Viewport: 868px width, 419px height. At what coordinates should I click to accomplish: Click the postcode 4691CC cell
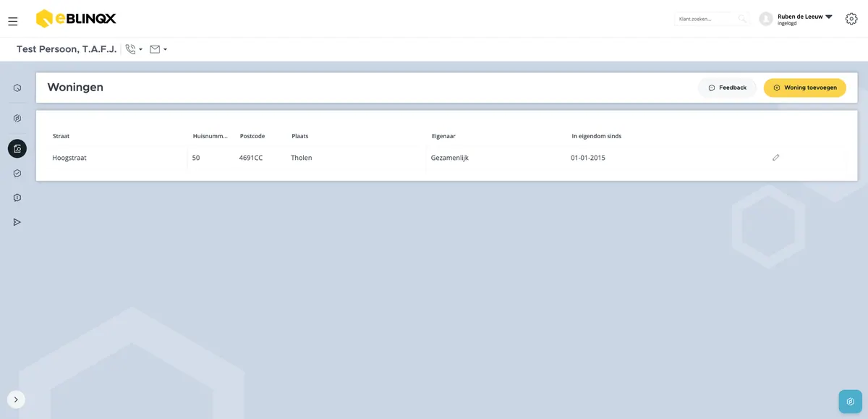pos(251,158)
